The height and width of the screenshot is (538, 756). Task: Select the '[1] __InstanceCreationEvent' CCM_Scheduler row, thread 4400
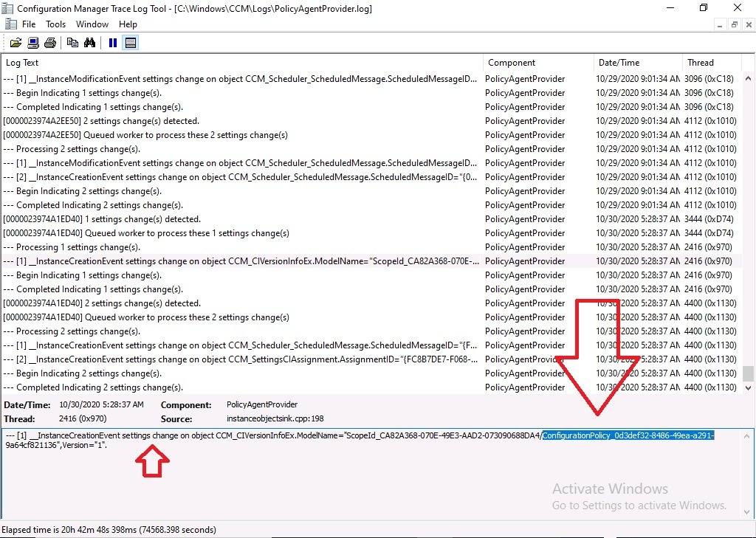coord(371,345)
